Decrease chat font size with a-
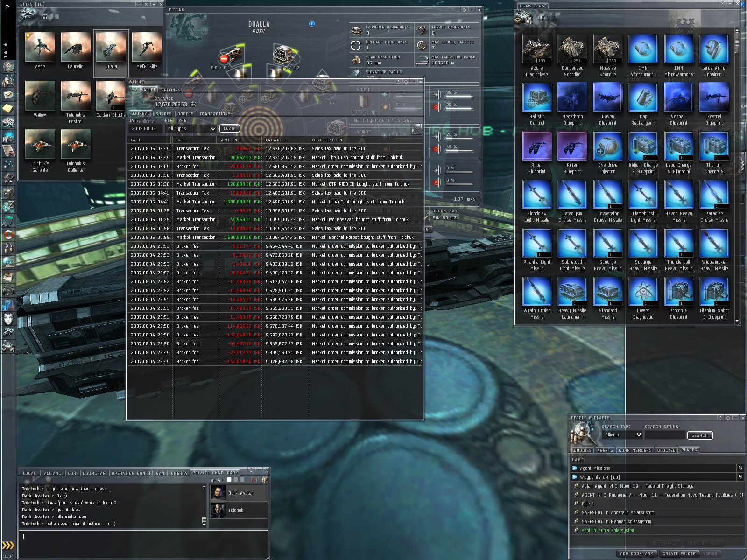Viewport: 747px width, 560px height. [x=213, y=480]
